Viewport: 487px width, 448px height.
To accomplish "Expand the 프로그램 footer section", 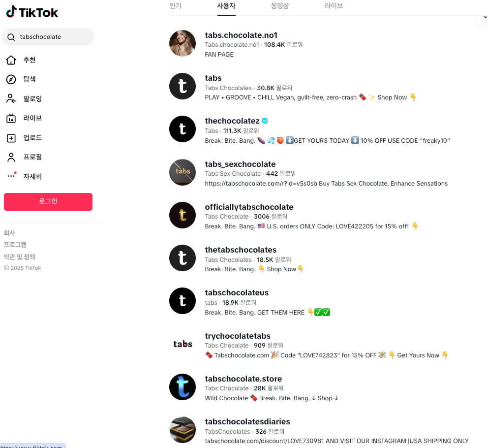I will tap(15, 245).
